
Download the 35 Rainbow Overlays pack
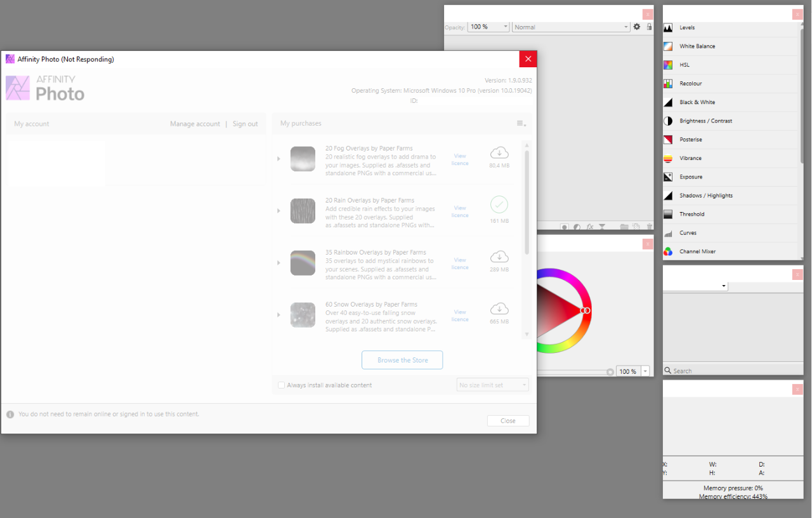click(x=499, y=256)
